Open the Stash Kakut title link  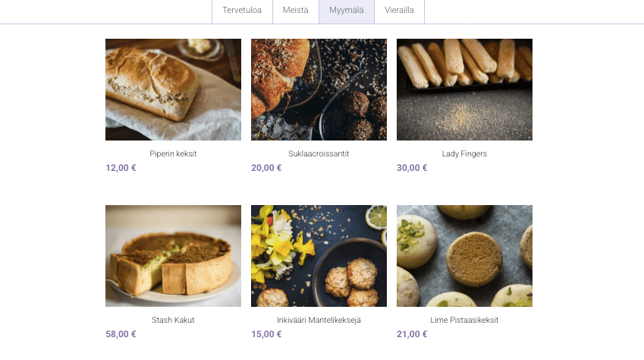point(173,320)
